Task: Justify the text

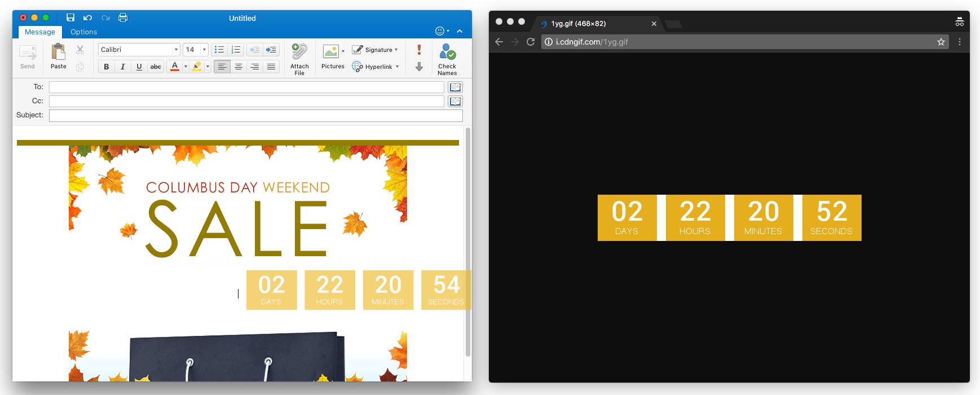Action: (271, 67)
